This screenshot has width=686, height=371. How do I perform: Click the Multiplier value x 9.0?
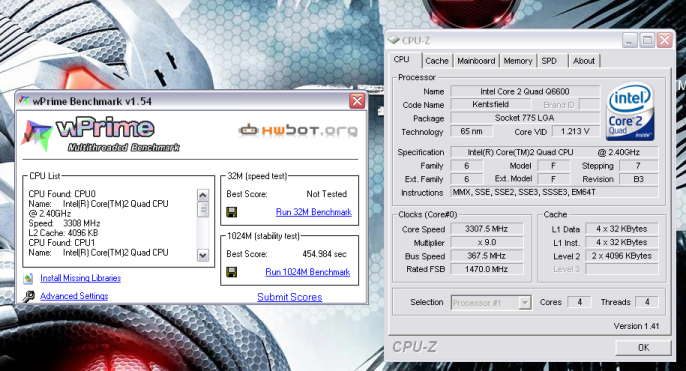coord(486,242)
